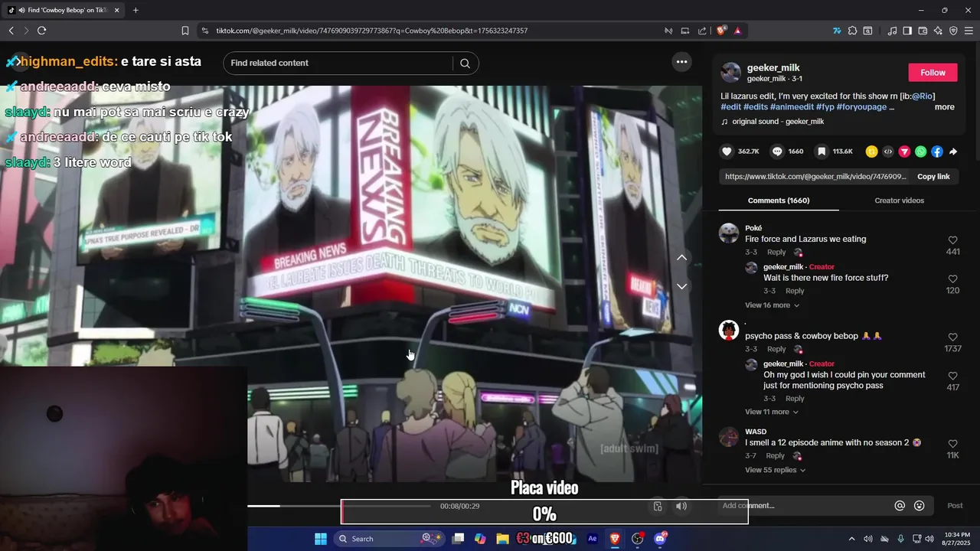This screenshot has width=980, height=551.
Task: Expand 'View 16 more' replies
Action: [772, 305]
